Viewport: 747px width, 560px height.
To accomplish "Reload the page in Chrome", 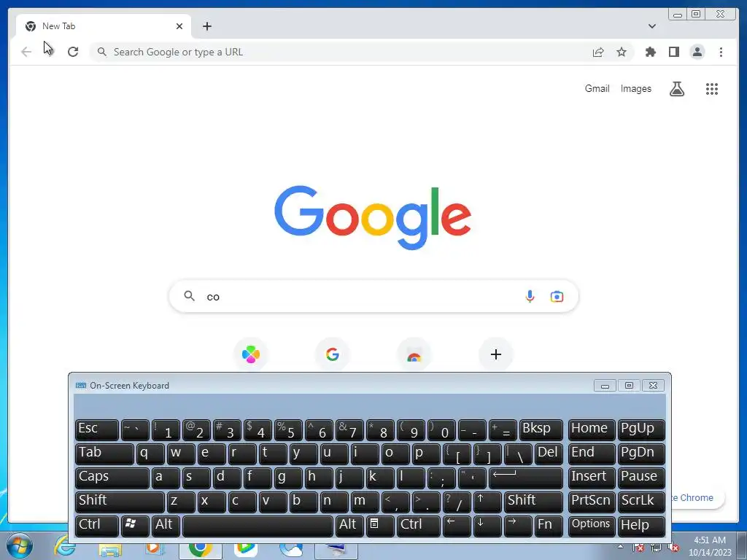I will (x=73, y=52).
